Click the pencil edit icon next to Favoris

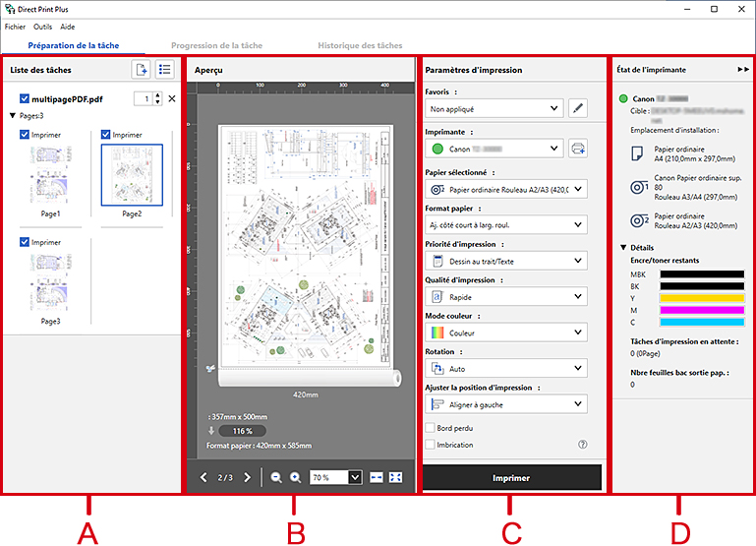[x=578, y=108]
